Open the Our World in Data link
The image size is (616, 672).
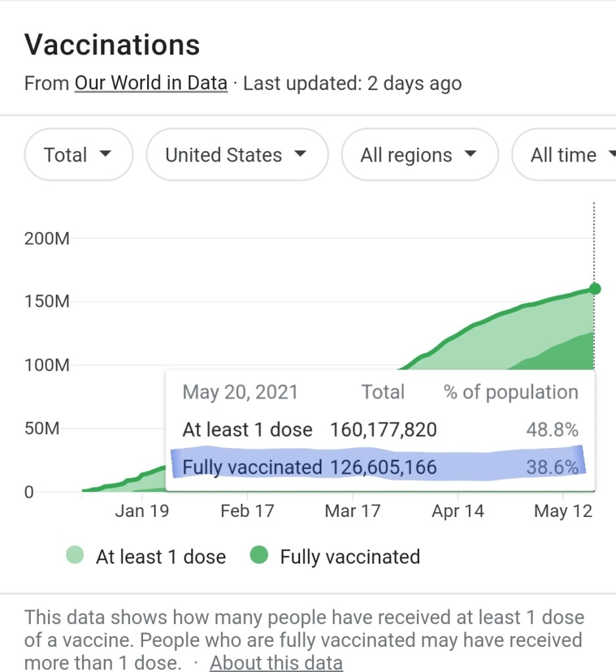pos(151,84)
